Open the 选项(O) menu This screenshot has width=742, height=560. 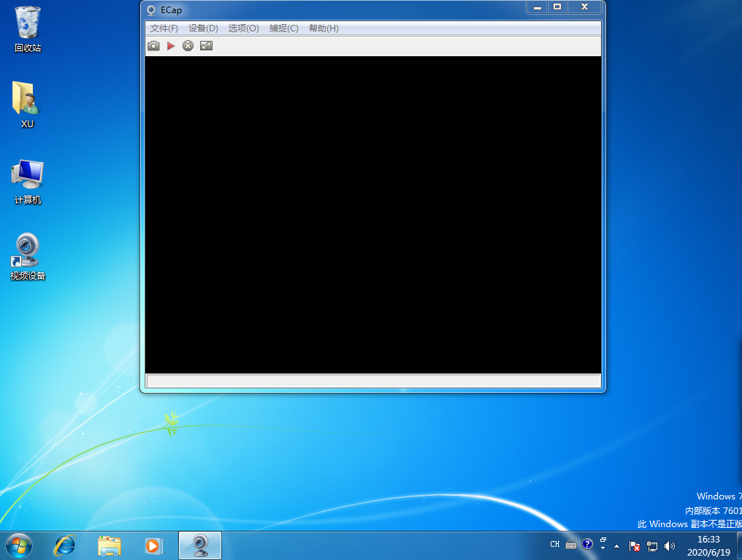point(243,28)
